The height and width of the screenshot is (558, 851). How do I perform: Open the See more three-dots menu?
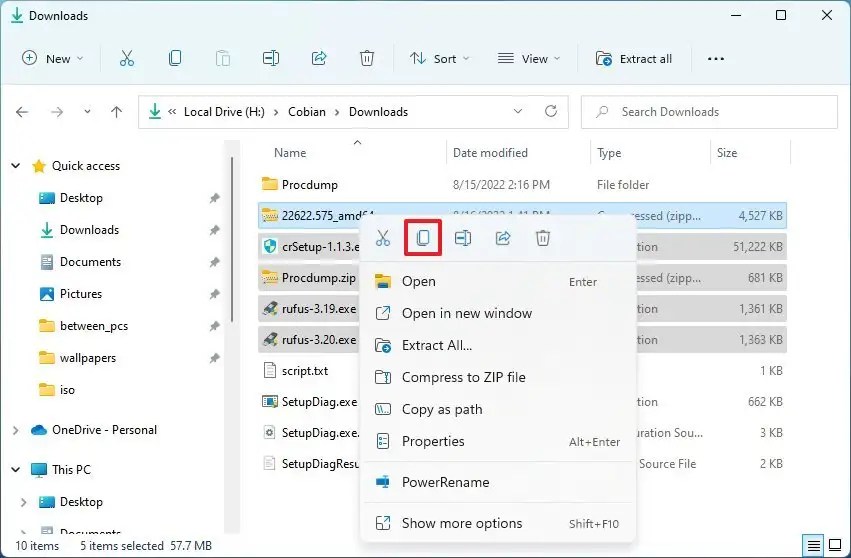(716, 59)
